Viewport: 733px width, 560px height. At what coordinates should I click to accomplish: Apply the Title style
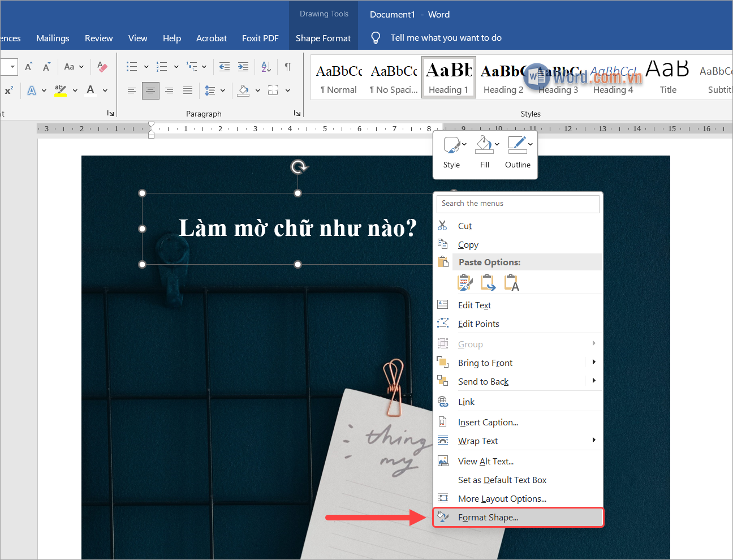668,78
